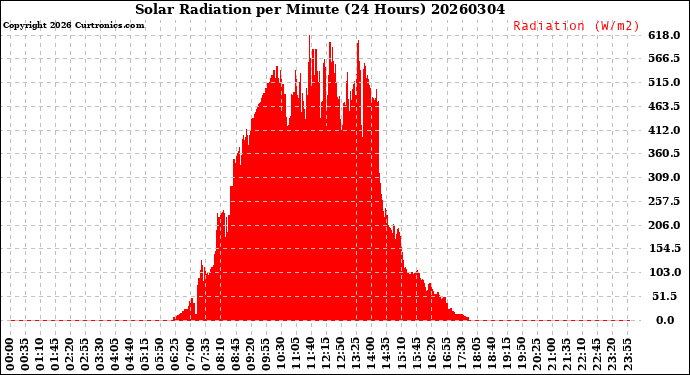Image resolution: width=690 pixels, height=375 pixels.
Task: Click the 08:10 time axis label
Action: coord(220,355)
